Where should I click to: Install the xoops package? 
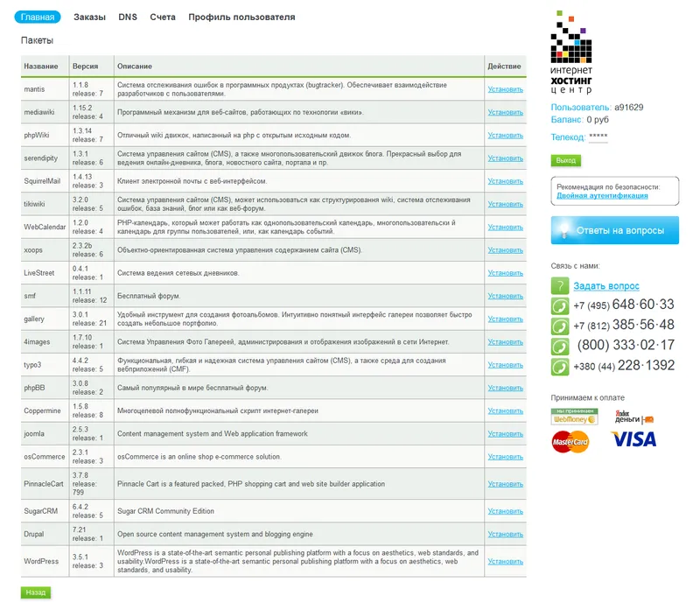(x=506, y=250)
